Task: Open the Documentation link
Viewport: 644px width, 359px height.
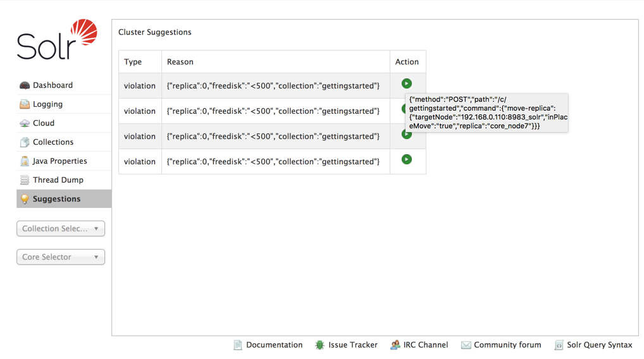Action: tap(274, 345)
